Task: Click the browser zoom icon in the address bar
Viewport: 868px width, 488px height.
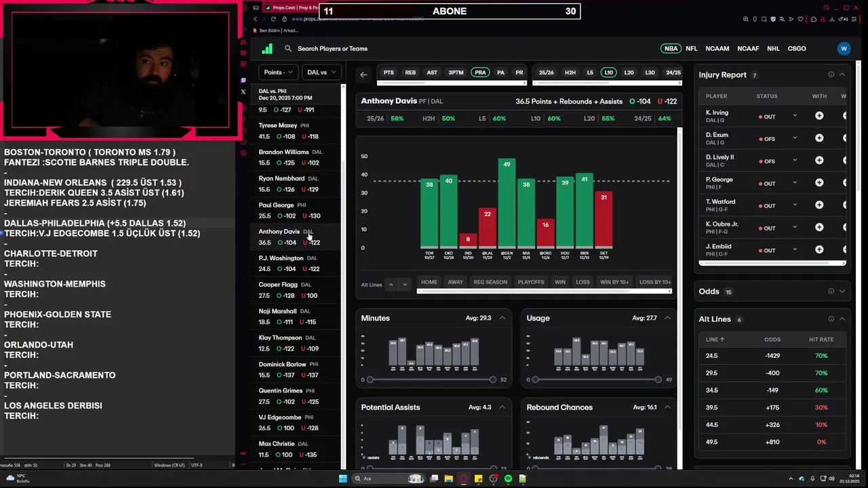Action: (x=746, y=19)
